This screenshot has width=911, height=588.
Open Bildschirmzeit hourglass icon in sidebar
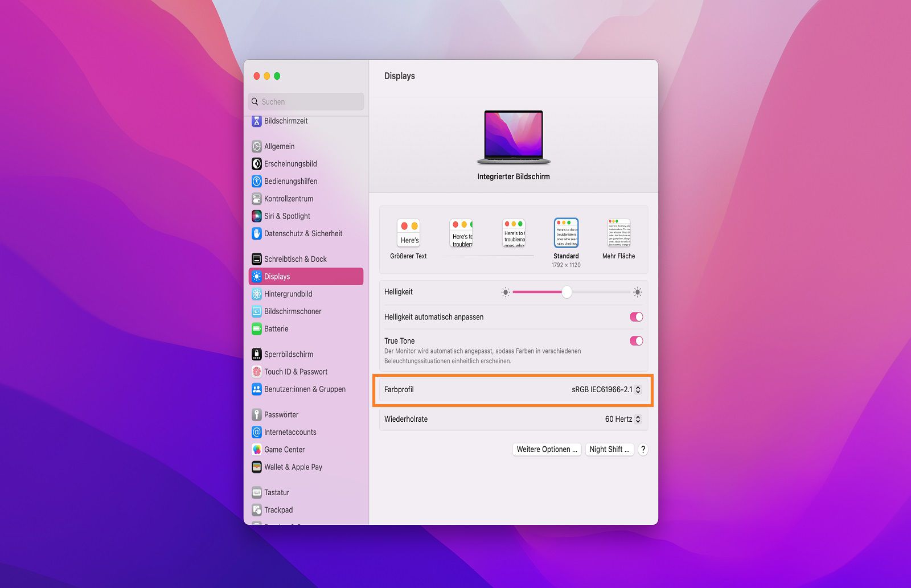(x=257, y=121)
